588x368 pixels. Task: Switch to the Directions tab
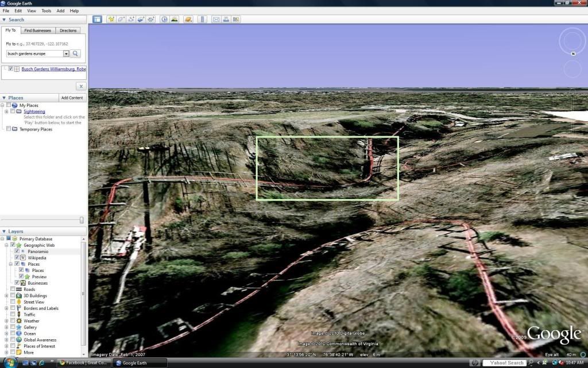pyautogui.click(x=68, y=30)
